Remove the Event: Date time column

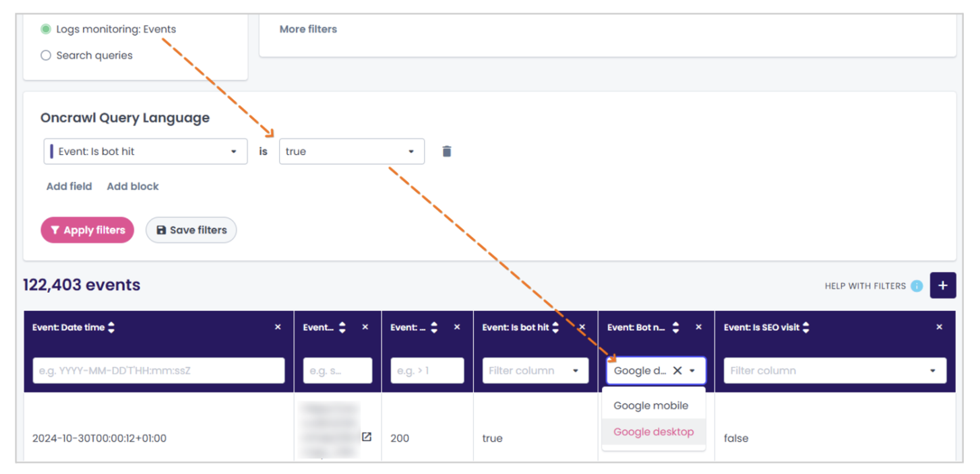(278, 327)
